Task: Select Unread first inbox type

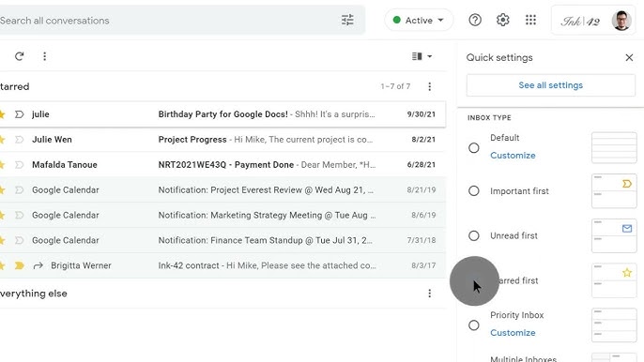Action: [x=473, y=235]
